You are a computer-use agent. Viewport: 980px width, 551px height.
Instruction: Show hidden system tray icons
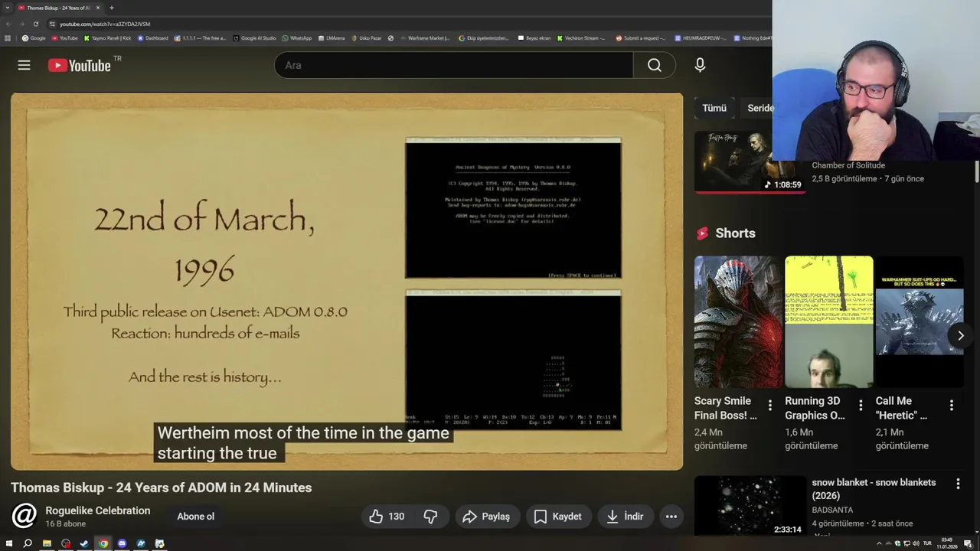point(879,543)
